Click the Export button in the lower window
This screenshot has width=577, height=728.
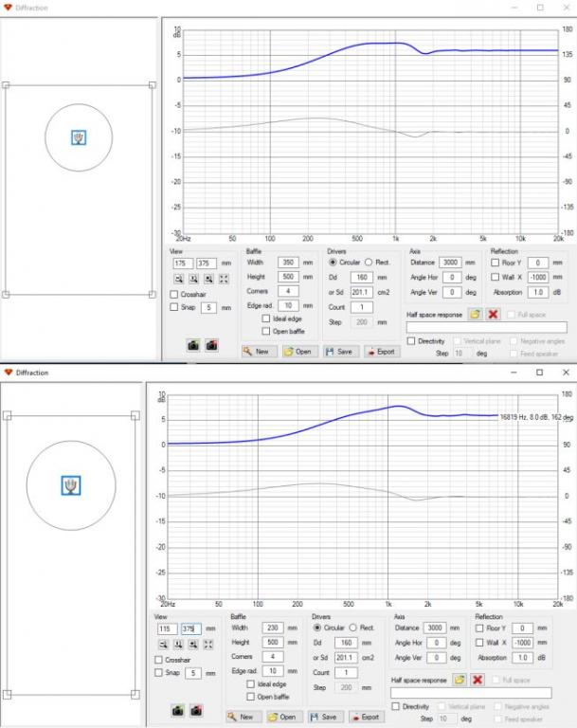367,717
